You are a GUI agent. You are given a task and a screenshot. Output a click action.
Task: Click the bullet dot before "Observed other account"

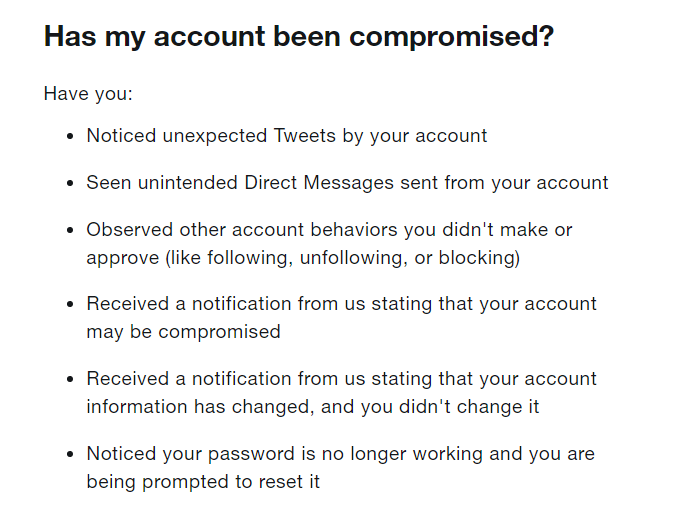[69, 231]
